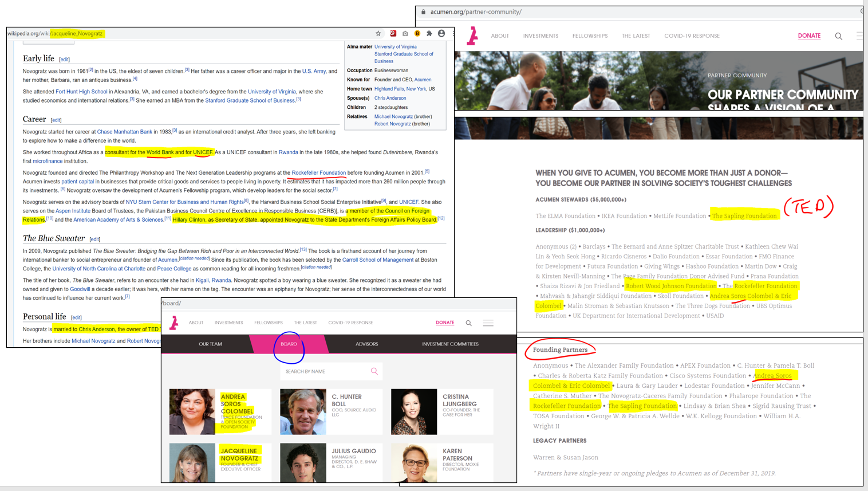The height and width of the screenshot is (491, 868).
Task: Click the acumen.org/partner-community address bar
Action: tap(476, 11)
